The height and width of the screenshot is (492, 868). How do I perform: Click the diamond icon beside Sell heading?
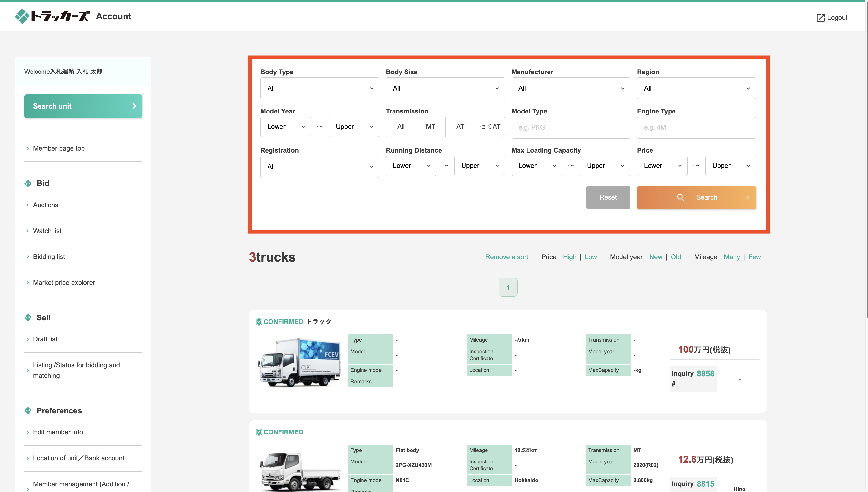[x=28, y=318]
